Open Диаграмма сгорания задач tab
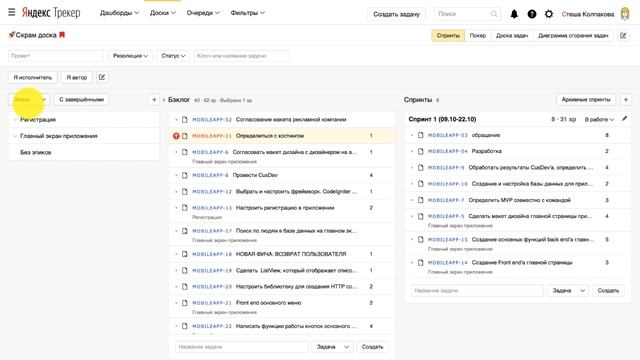This screenshot has height=360, width=640. click(573, 36)
